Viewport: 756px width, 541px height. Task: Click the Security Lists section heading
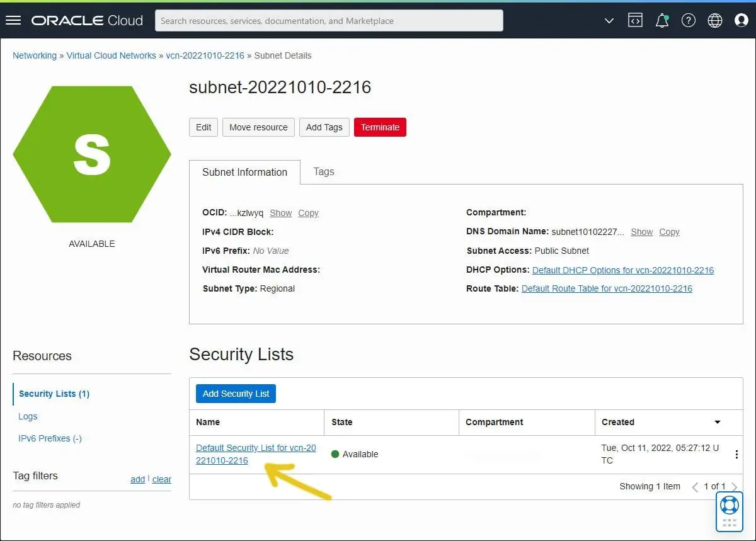pos(241,355)
